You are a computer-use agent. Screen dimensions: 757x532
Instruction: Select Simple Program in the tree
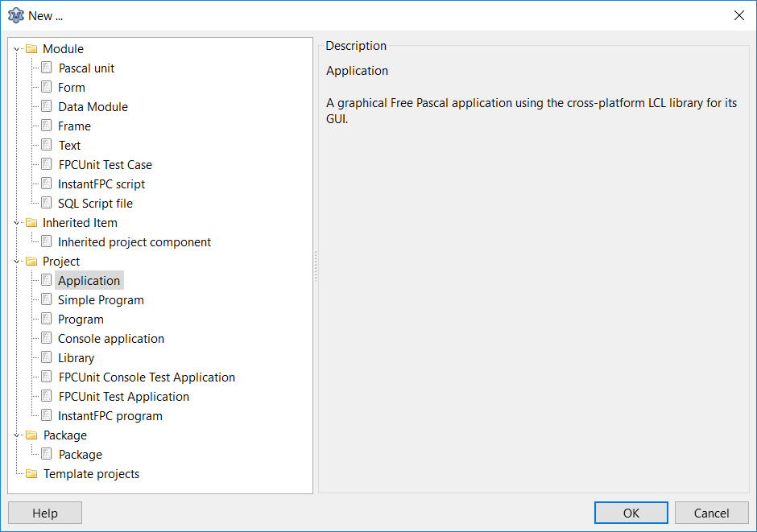click(101, 300)
